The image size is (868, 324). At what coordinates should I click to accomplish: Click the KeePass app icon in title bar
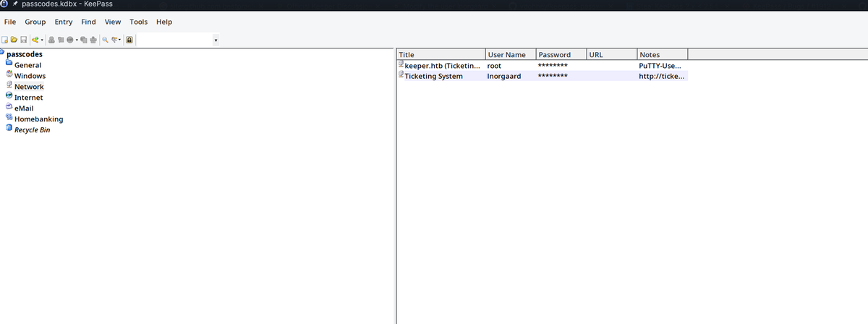(4, 4)
